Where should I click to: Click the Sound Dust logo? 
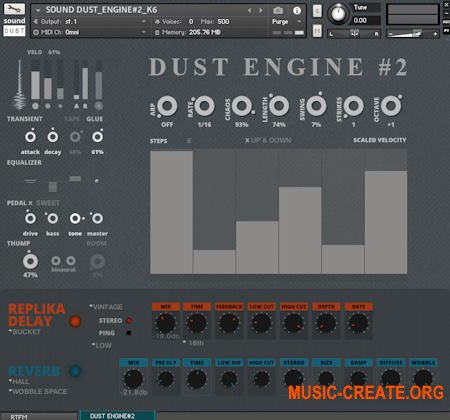coord(14,26)
